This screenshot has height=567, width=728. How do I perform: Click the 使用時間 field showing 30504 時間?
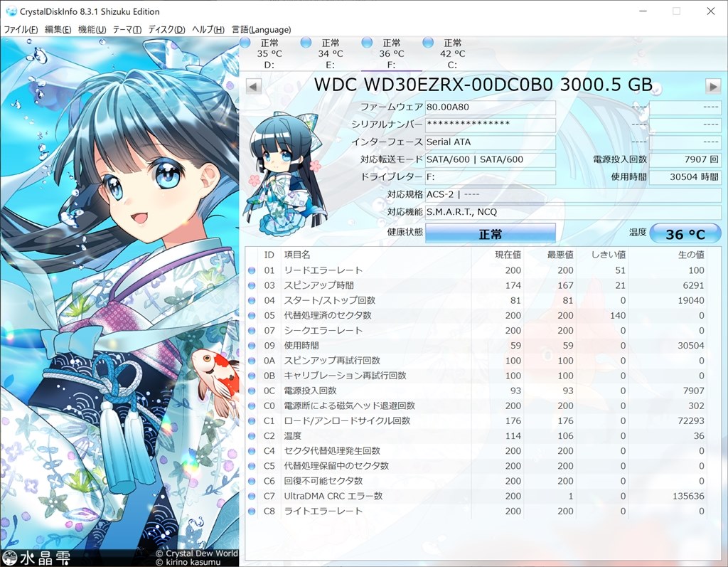pyautogui.click(x=685, y=177)
